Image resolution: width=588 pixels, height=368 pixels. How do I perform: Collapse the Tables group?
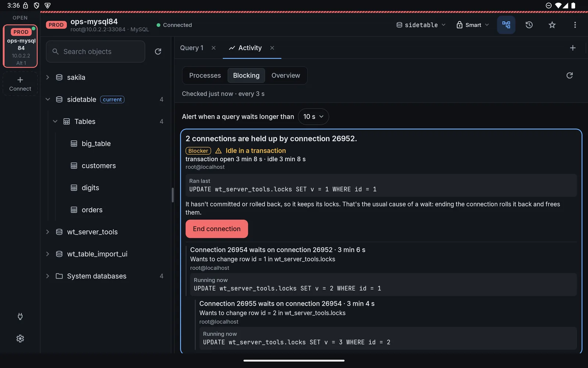(x=55, y=121)
